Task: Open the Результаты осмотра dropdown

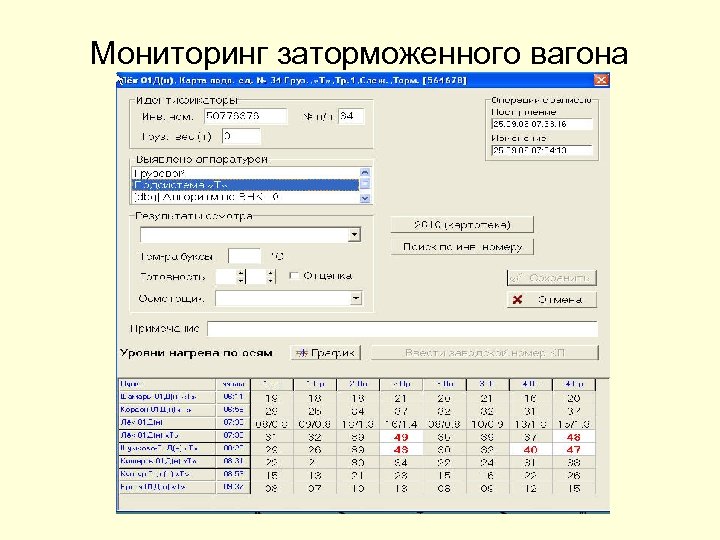Action: 354,235
